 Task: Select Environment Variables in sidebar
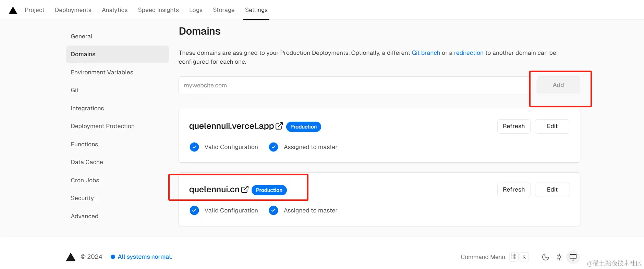coord(102,72)
